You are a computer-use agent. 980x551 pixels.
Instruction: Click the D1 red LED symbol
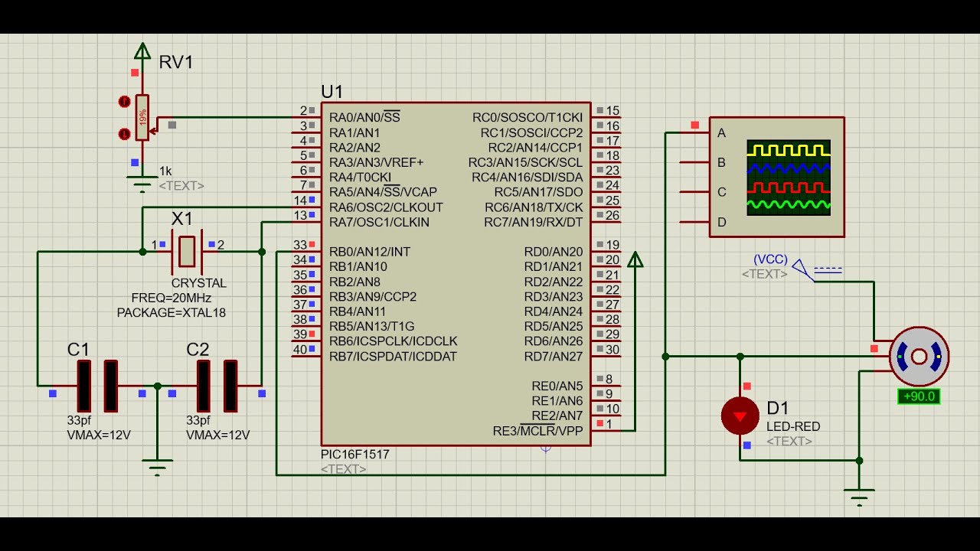click(x=740, y=416)
